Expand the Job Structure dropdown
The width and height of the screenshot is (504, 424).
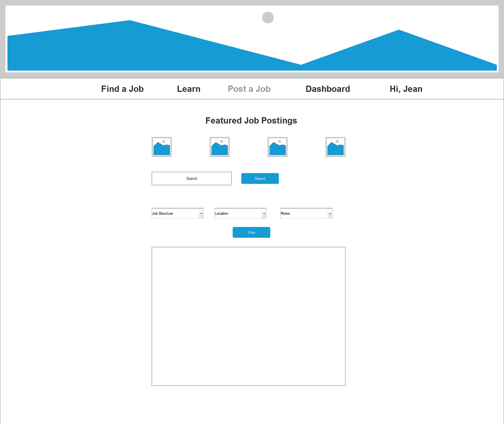[x=178, y=213]
